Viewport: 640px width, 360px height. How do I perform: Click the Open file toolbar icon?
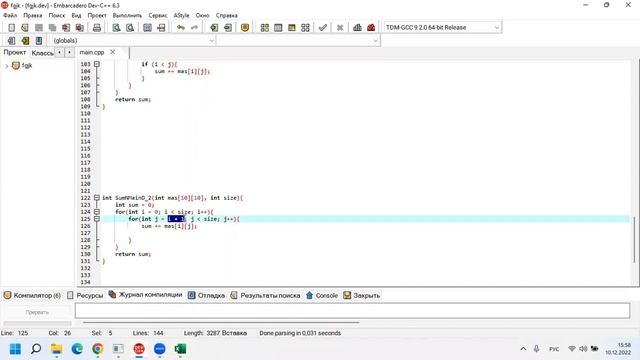click(x=25, y=28)
